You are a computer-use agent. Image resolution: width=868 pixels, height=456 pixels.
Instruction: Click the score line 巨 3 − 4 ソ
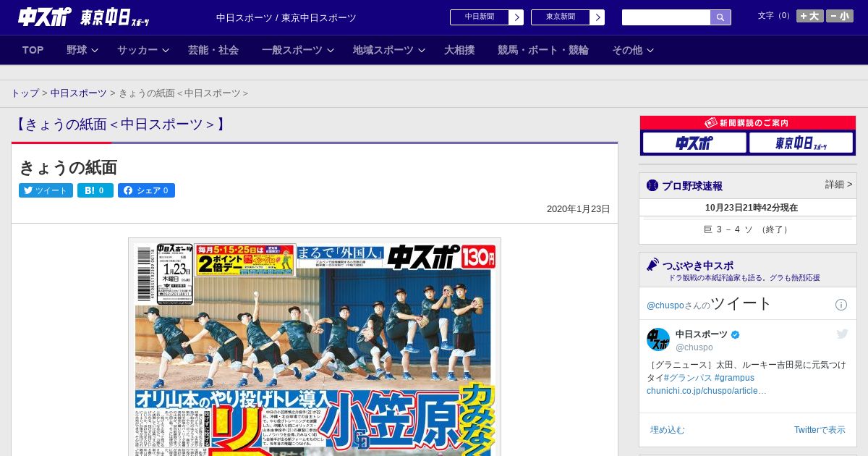tap(748, 229)
